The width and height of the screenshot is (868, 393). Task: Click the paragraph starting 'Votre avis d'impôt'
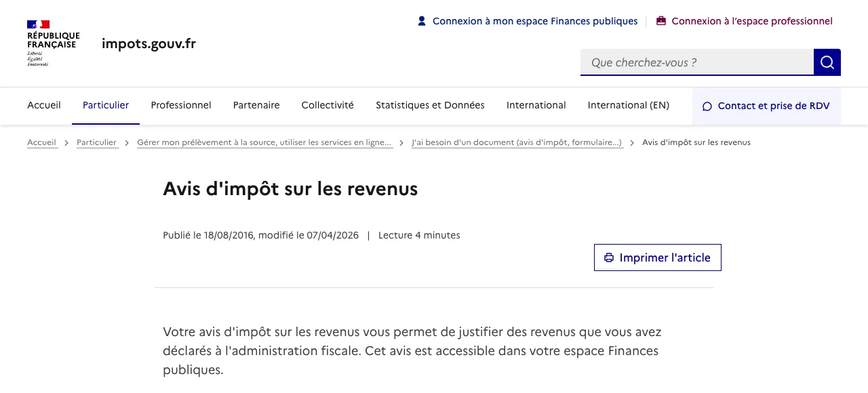412,351
